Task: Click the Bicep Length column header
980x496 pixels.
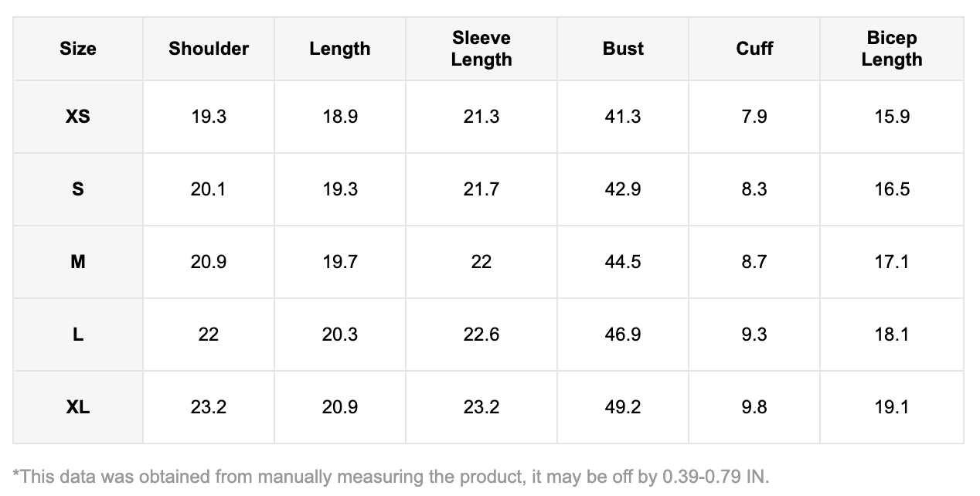Action: (891, 49)
